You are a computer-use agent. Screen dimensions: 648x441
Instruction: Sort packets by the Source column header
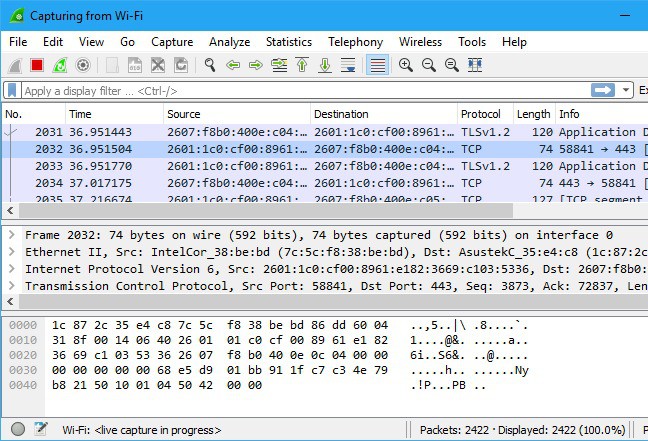point(237,114)
